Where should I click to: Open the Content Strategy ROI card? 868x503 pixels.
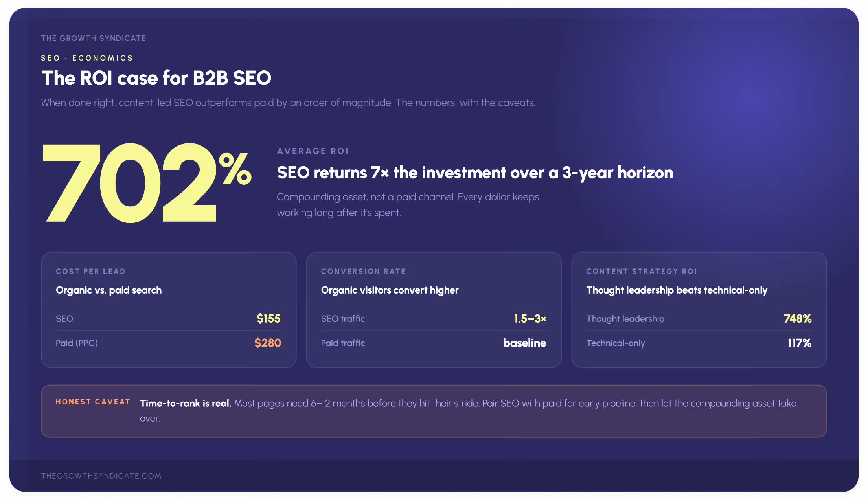point(699,310)
